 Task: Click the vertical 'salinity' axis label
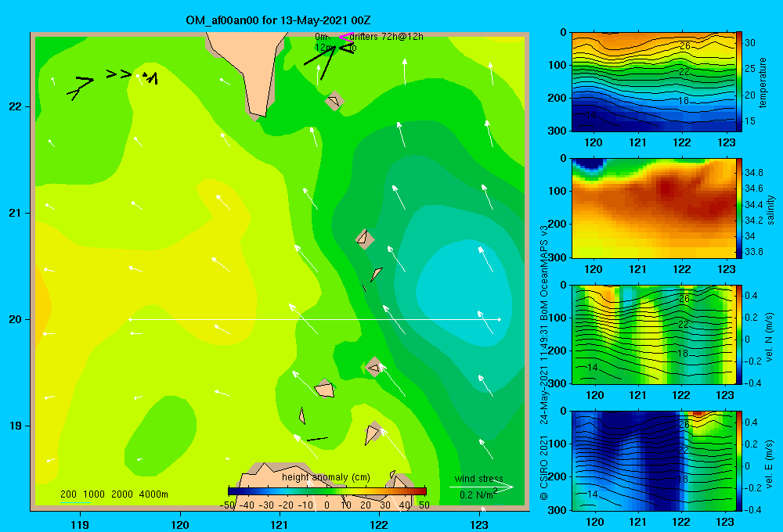(770, 210)
